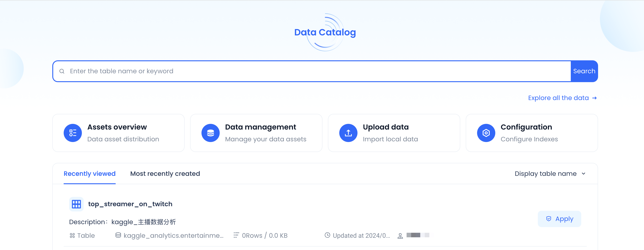Open the Upload data card title

385,127
